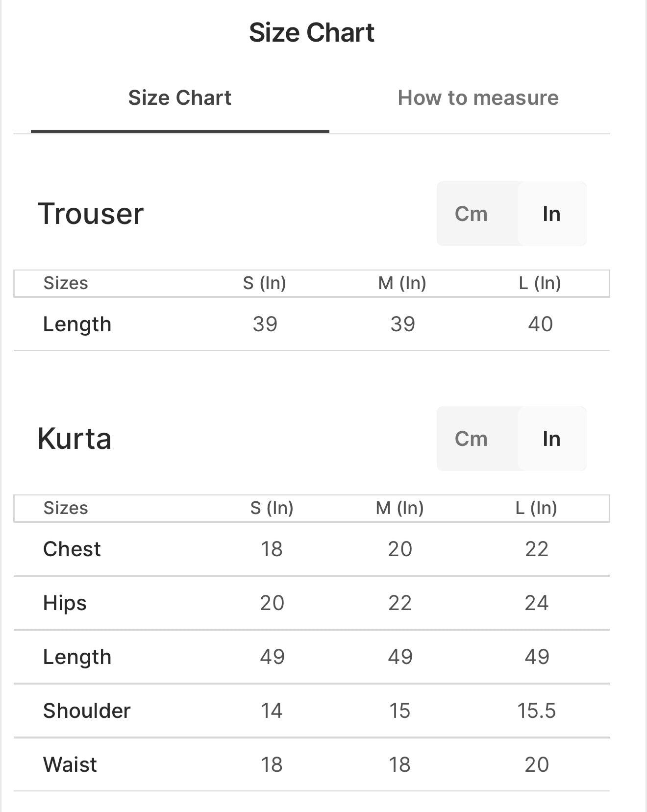Select the Trouser Length row label
The image size is (647, 812).
pyautogui.click(x=77, y=324)
